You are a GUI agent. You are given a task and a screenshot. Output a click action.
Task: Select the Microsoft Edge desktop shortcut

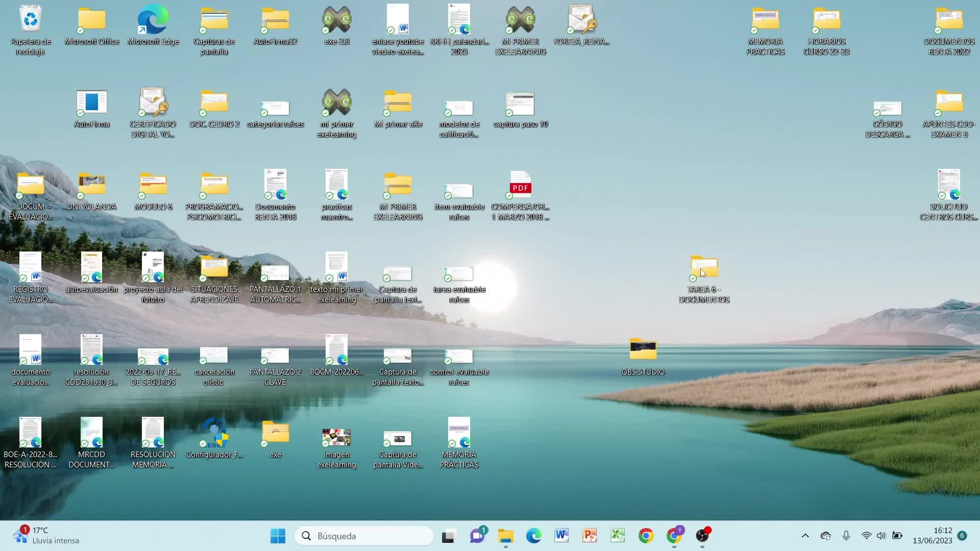point(153,20)
